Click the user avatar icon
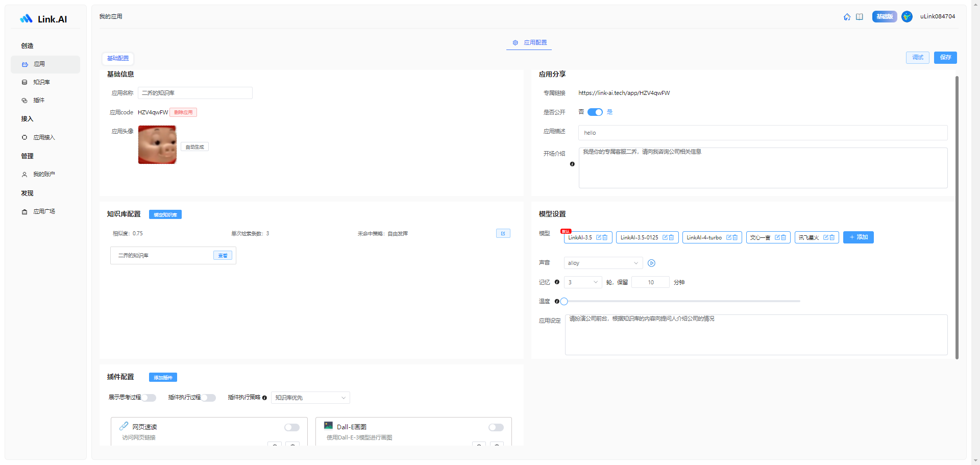Viewport: 980px width, 465px height. [907, 17]
